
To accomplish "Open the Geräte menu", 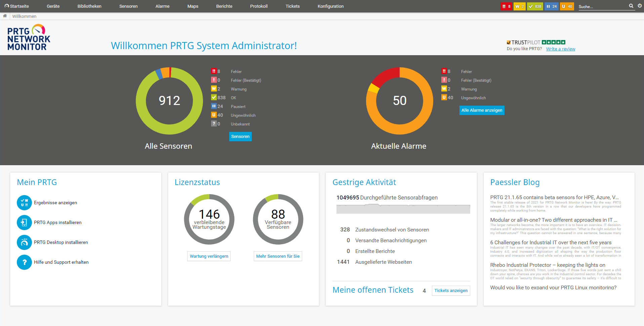I will (53, 6).
